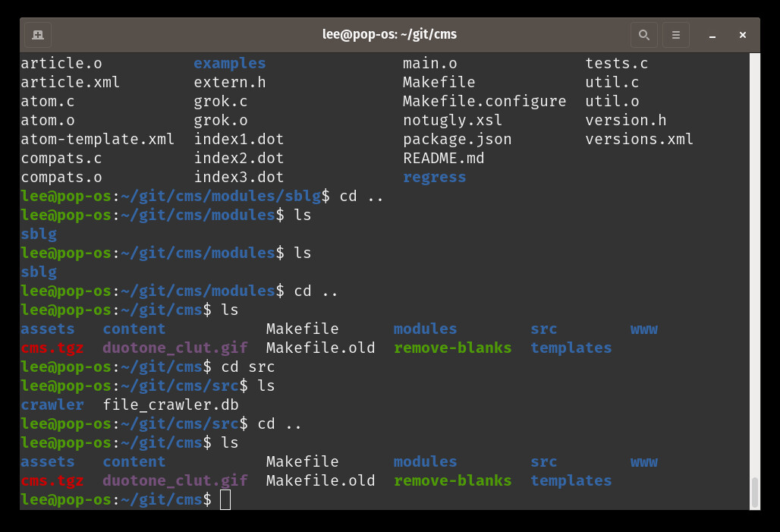Click the crawler directory name
Viewport: 780px width, 532px height.
pos(52,405)
